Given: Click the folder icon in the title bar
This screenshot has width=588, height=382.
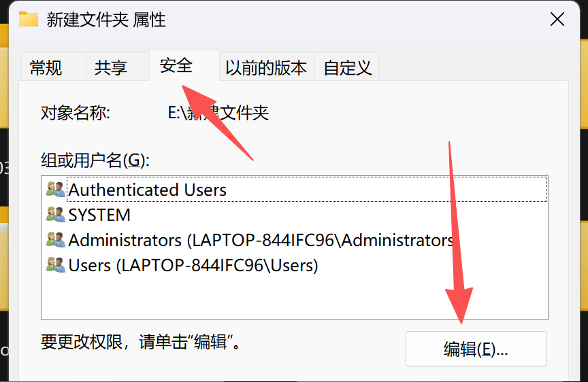Looking at the screenshot, I should 29,19.
